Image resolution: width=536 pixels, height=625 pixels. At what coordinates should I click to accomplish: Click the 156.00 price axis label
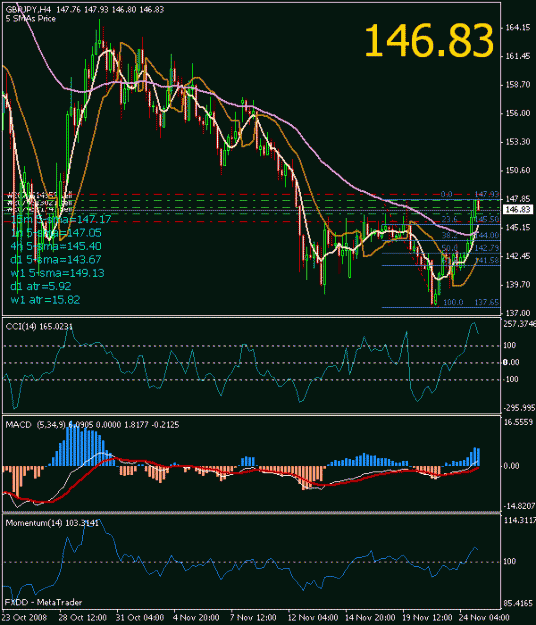click(518, 113)
